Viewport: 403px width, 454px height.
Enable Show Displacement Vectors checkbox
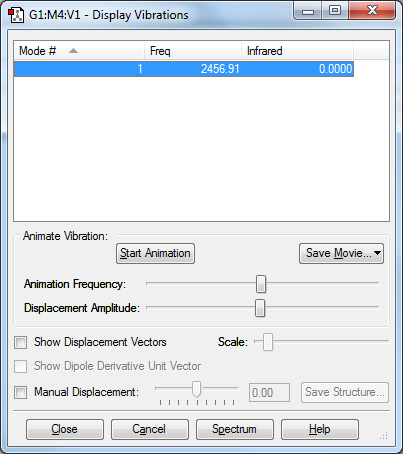pos(21,342)
